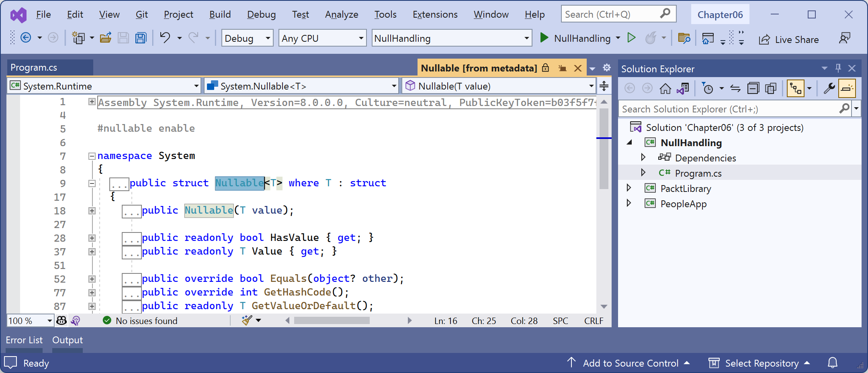Expand the PeopleApp project node
The width and height of the screenshot is (868, 373).
[629, 203]
